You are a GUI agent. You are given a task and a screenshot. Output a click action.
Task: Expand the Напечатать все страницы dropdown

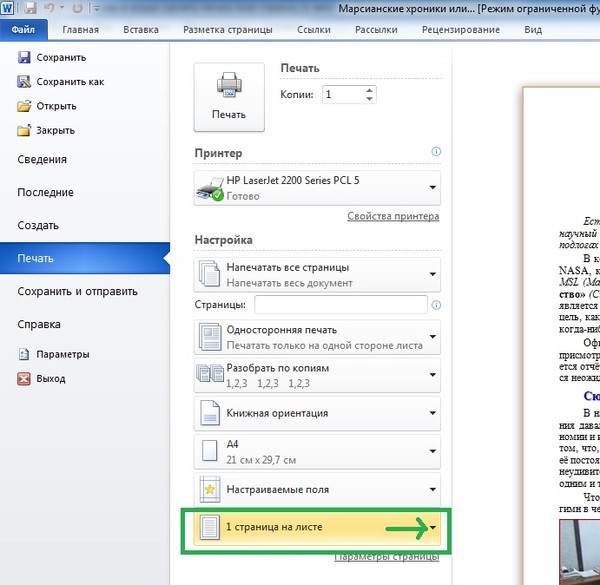coord(317,275)
